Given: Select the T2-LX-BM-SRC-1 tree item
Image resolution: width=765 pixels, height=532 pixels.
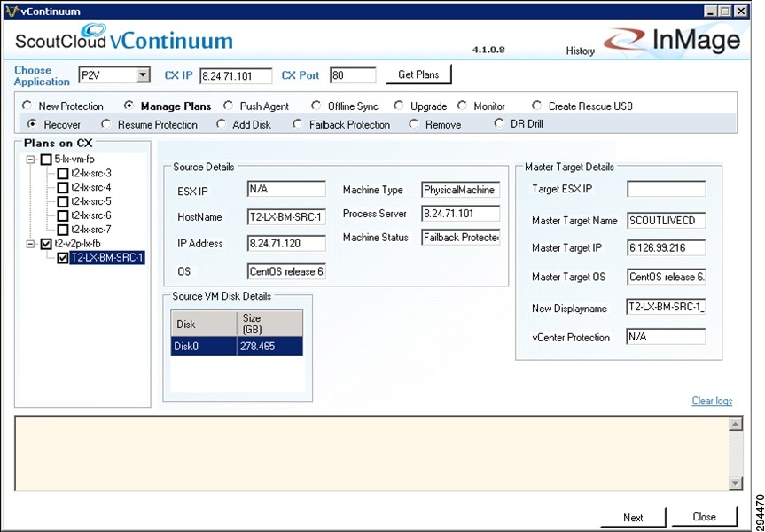Looking at the screenshot, I should click(107, 258).
